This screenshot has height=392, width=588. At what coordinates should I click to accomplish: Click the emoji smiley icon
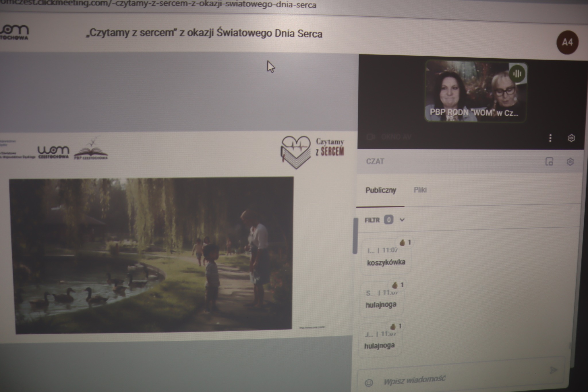click(369, 383)
